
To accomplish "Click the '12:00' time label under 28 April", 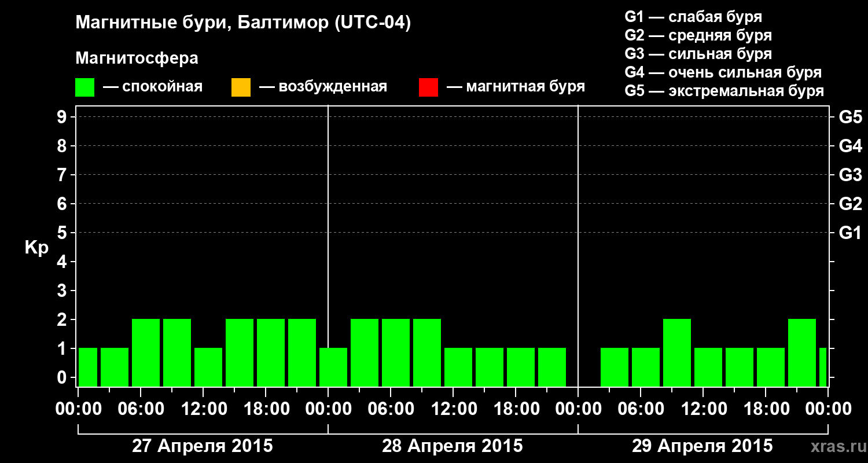I will tap(453, 409).
